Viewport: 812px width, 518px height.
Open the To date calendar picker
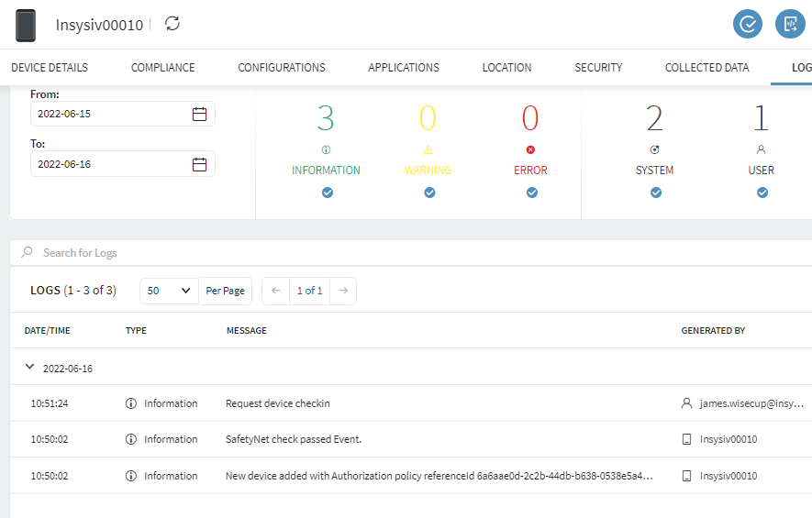click(199, 164)
